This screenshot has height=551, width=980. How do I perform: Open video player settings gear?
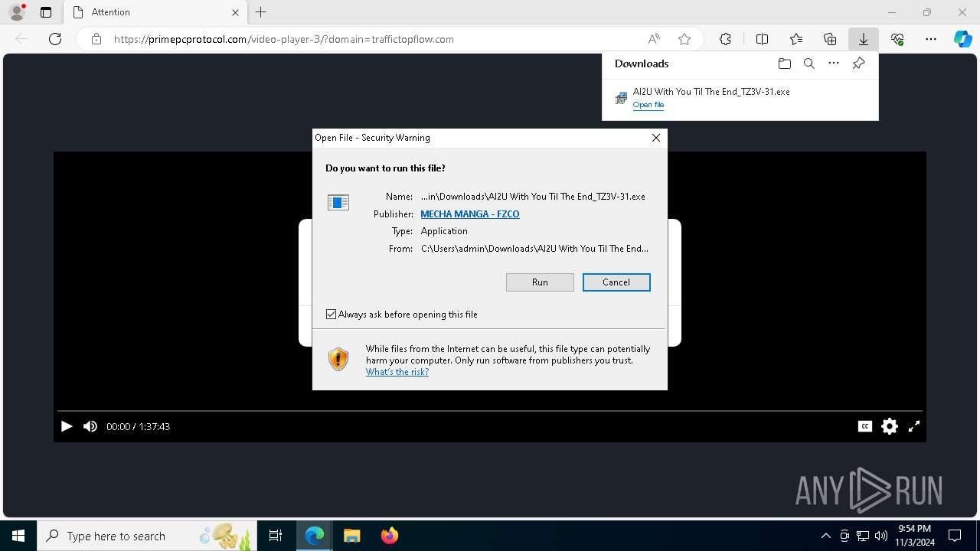[x=890, y=426]
